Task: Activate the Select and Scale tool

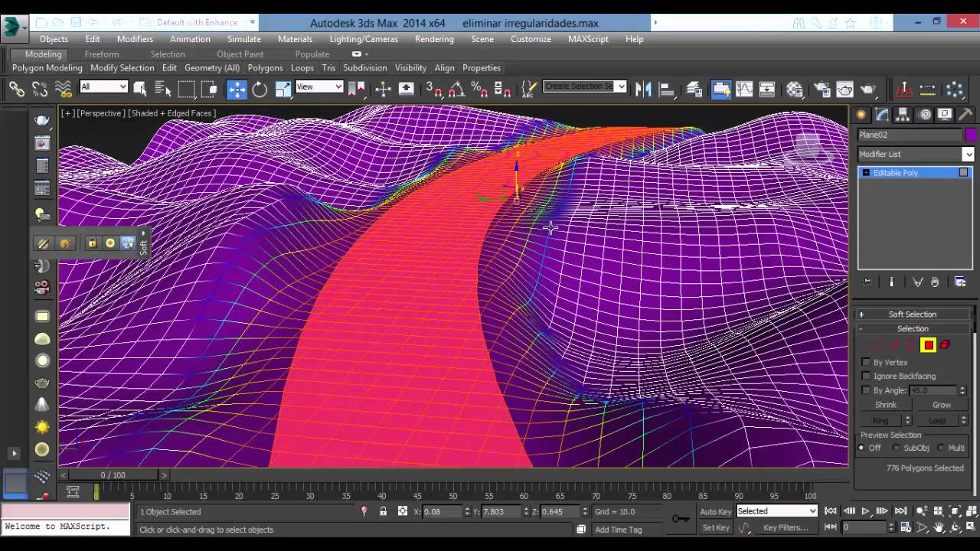Action: pyautogui.click(x=283, y=90)
